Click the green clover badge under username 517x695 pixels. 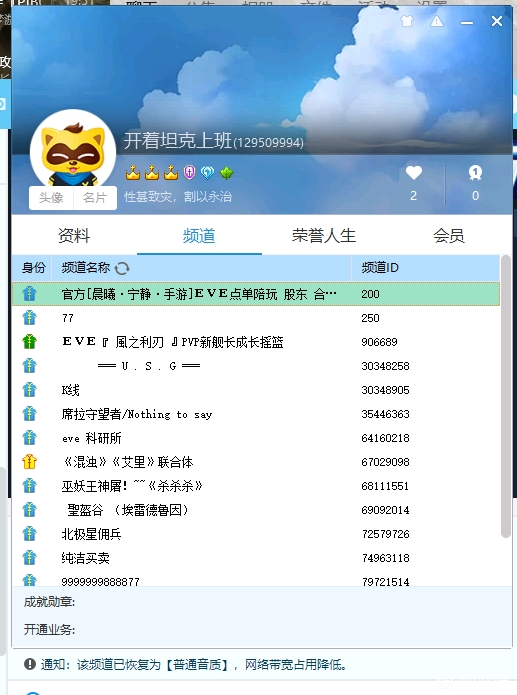tap(227, 173)
